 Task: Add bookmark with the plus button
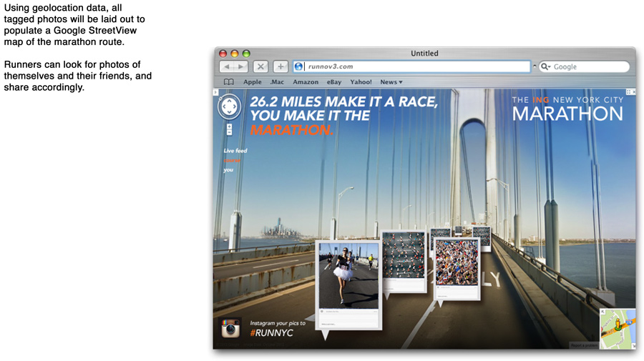[x=280, y=66]
